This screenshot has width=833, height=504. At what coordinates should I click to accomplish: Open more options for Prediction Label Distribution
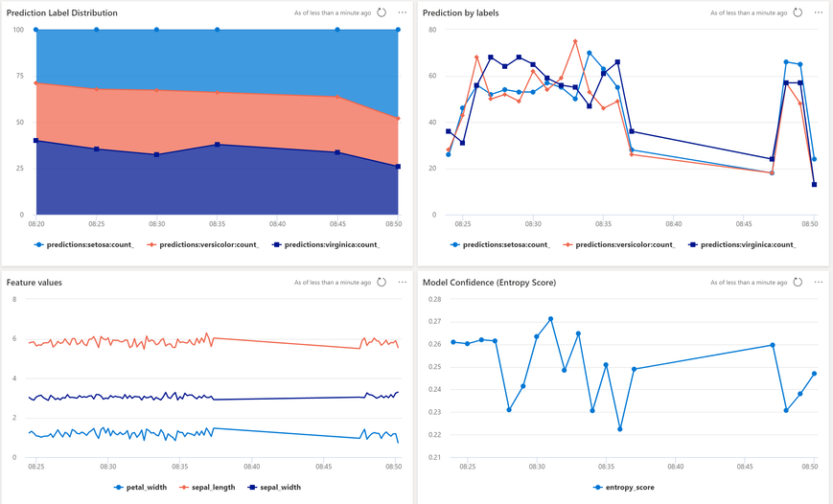(403, 12)
